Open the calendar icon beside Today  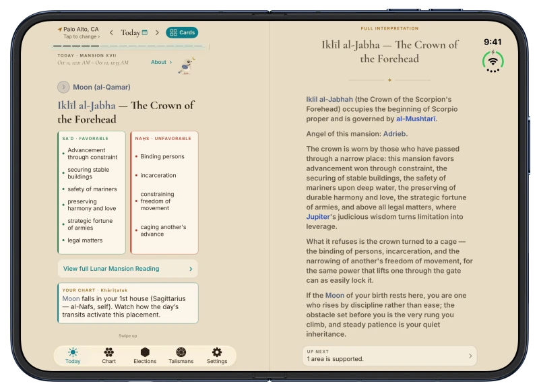(x=145, y=32)
